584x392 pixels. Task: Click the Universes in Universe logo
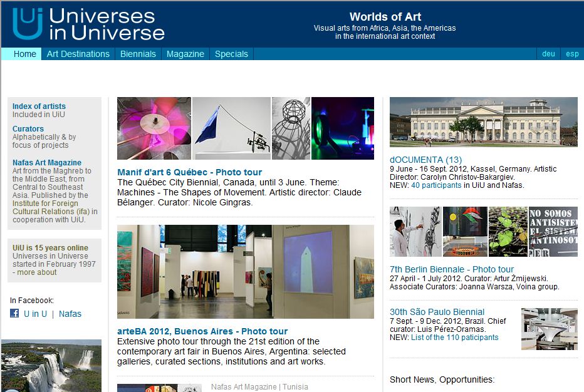[88, 24]
